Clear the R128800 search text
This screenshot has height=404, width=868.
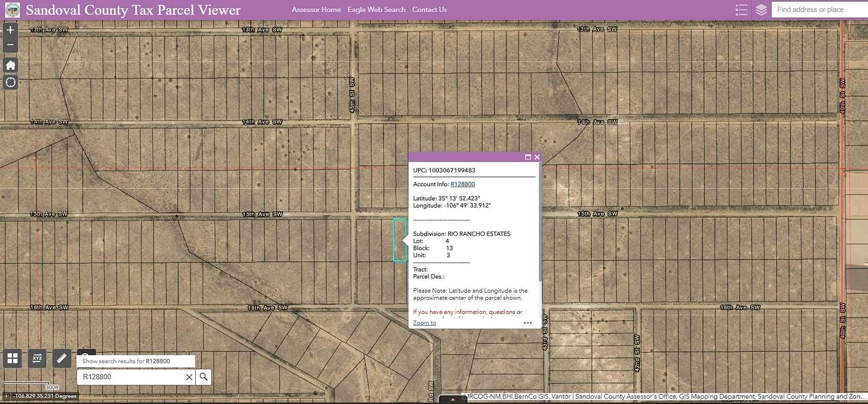click(x=189, y=377)
